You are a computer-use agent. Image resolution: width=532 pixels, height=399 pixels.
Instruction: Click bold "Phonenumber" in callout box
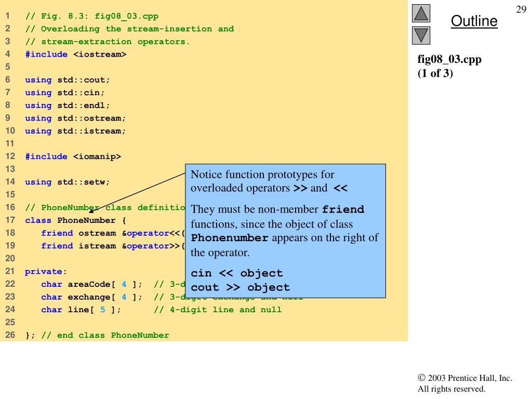(230, 238)
